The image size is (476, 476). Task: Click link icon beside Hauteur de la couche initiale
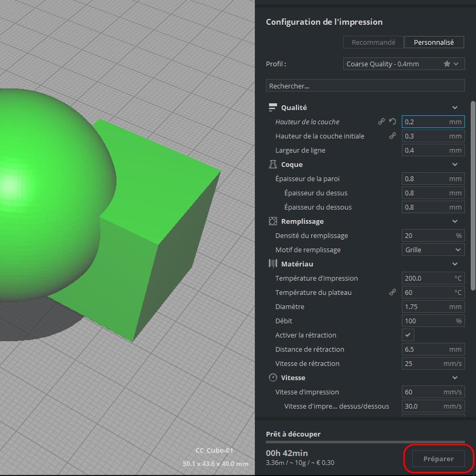tap(392, 136)
